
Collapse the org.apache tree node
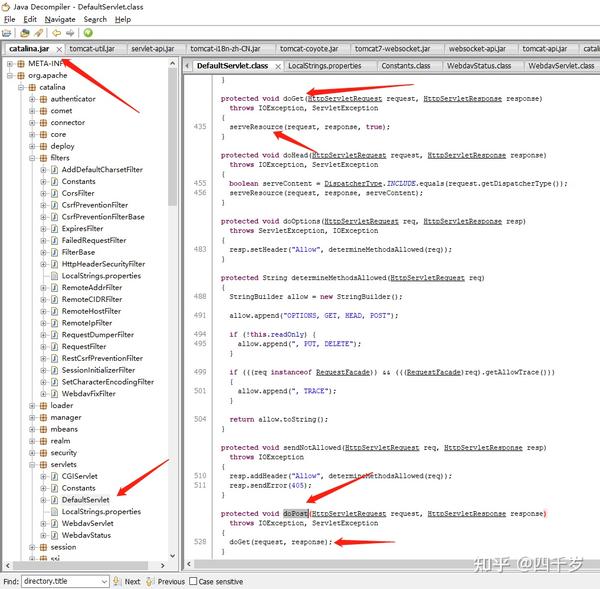click(x=10, y=75)
